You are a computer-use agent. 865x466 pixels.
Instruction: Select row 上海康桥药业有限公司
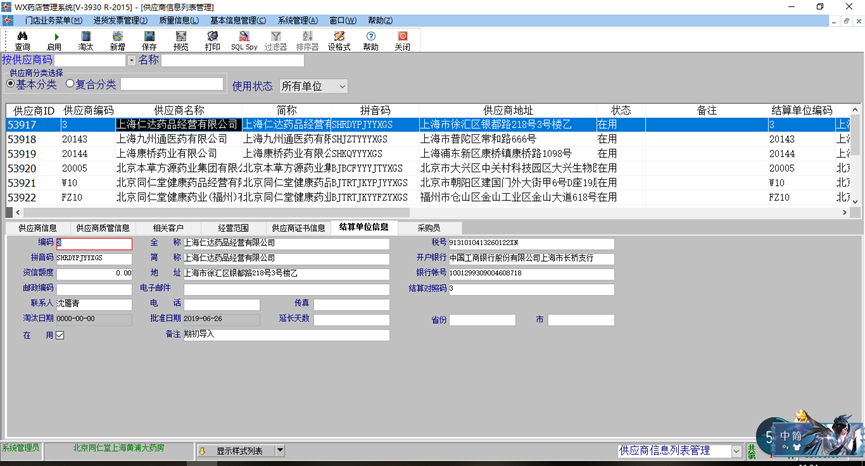coord(428,153)
